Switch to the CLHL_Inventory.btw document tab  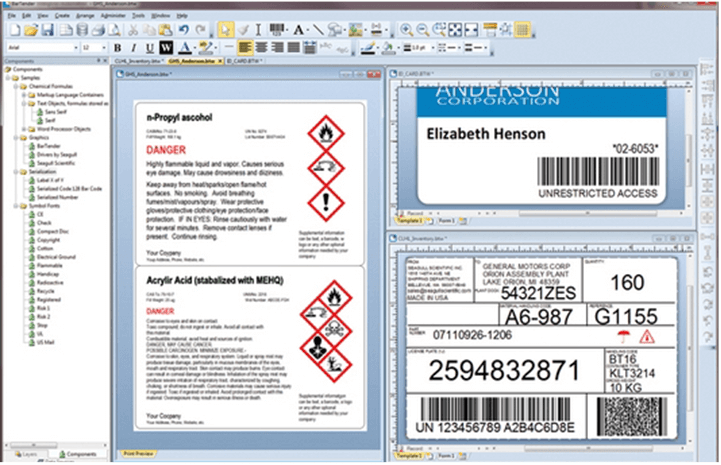[138, 61]
